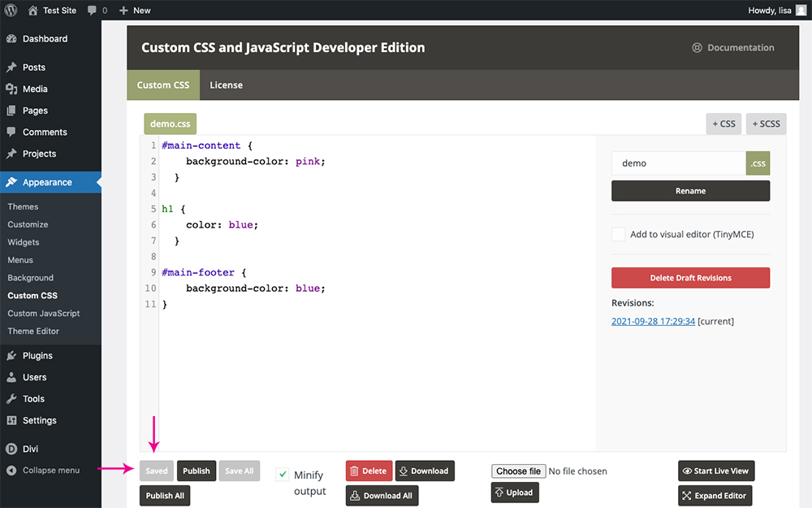Open the Menus submenu item
Image resolution: width=812 pixels, height=508 pixels.
20,260
